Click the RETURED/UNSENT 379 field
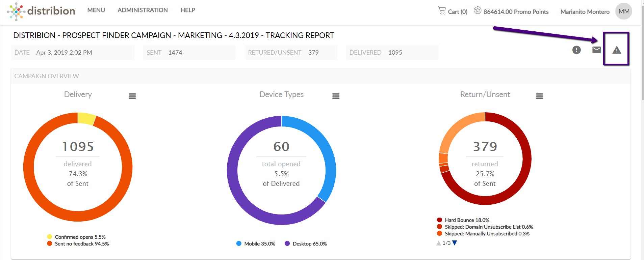 291,52
